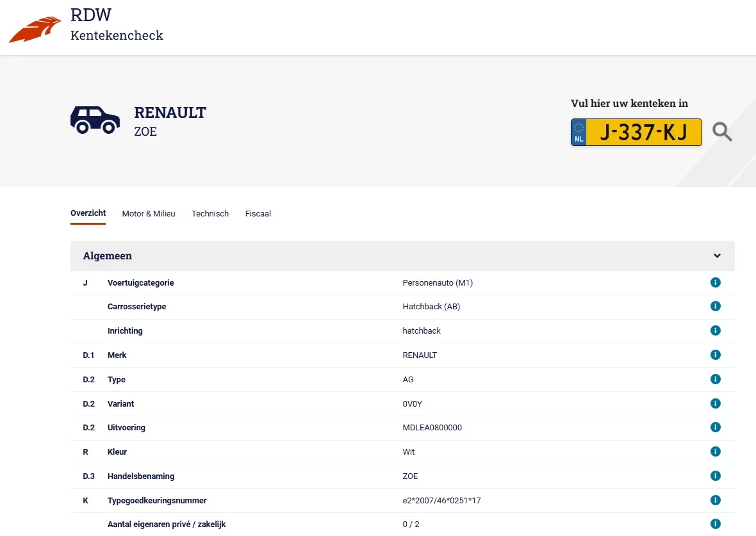The height and width of the screenshot is (536, 756).
Task: Click info icon next to Uitvoering
Action: [716, 427]
